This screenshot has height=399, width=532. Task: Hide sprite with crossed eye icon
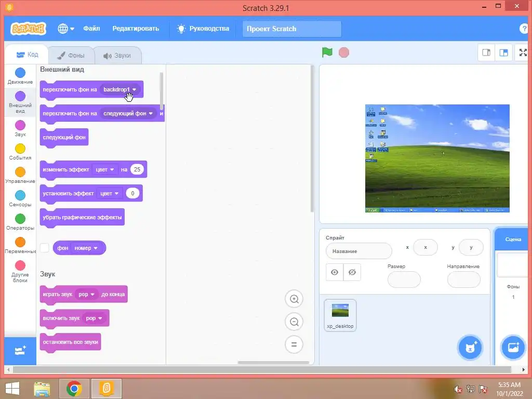click(352, 272)
